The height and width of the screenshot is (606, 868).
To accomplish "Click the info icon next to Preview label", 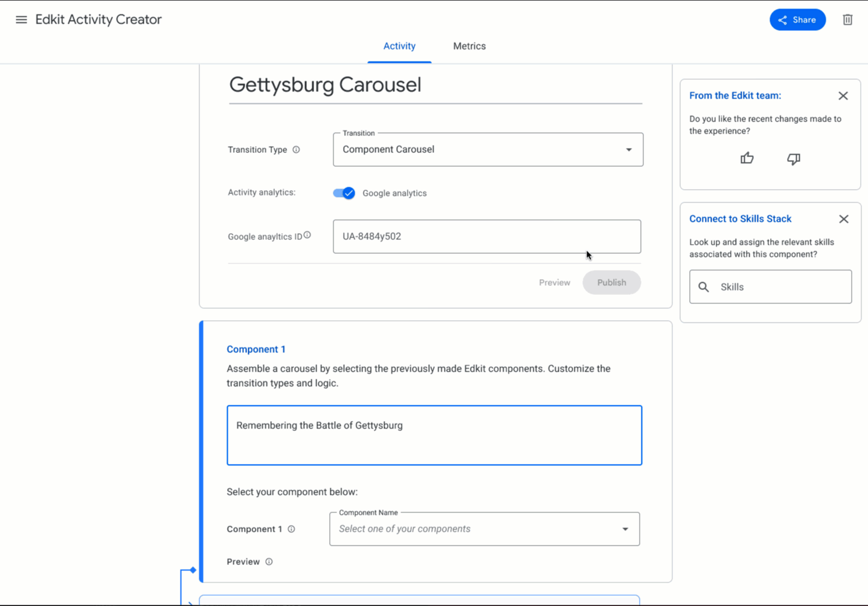I will 269,562.
